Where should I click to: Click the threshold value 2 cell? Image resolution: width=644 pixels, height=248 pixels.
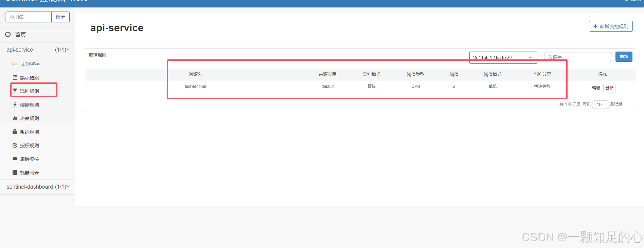(454, 87)
